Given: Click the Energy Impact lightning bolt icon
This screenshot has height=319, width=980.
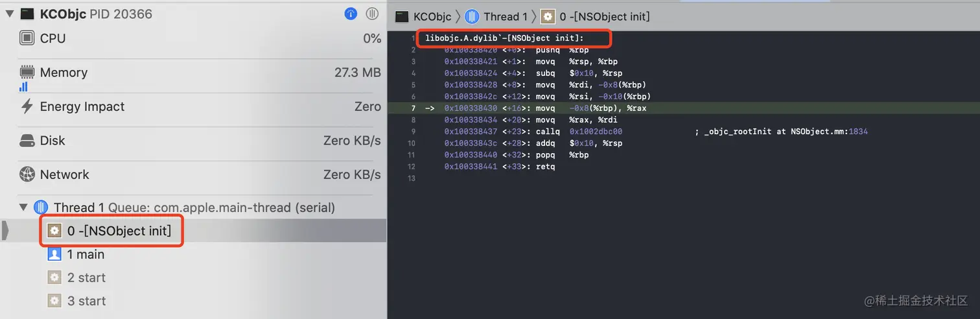Looking at the screenshot, I should [x=27, y=106].
